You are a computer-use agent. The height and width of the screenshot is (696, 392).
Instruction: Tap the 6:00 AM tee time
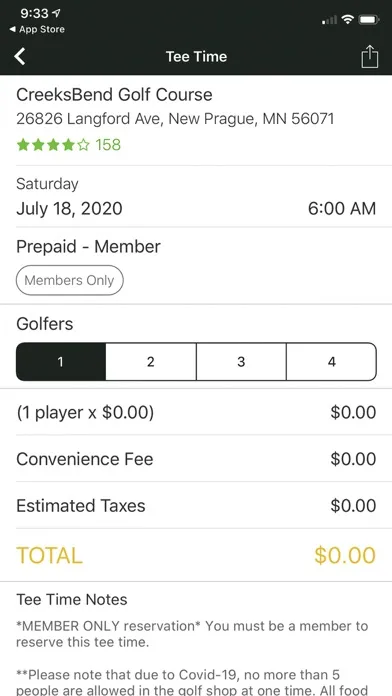tap(342, 209)
